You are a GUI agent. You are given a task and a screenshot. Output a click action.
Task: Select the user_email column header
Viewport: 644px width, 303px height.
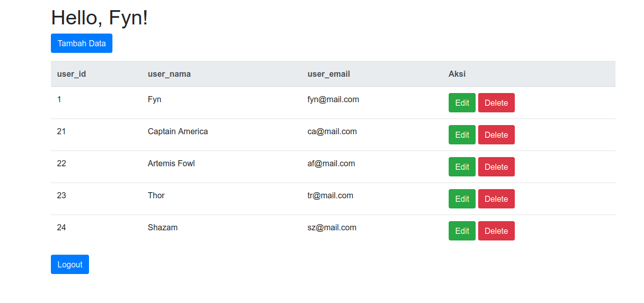click(x=329, y=74)
